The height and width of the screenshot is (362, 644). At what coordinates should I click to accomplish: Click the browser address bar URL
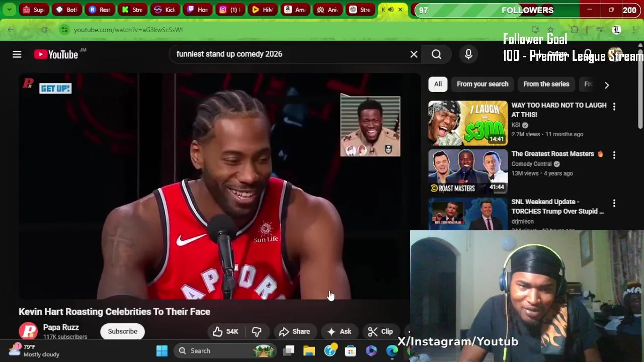(x=128, y=30)
